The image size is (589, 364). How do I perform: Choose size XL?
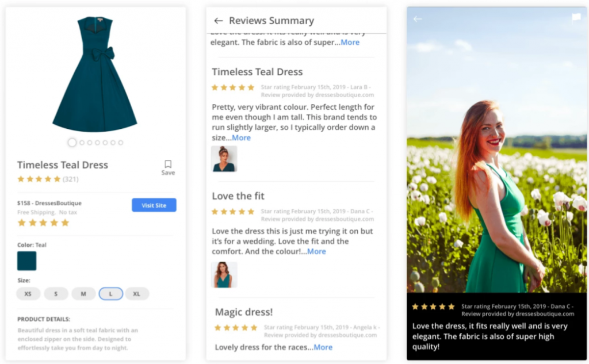(137, 294)
